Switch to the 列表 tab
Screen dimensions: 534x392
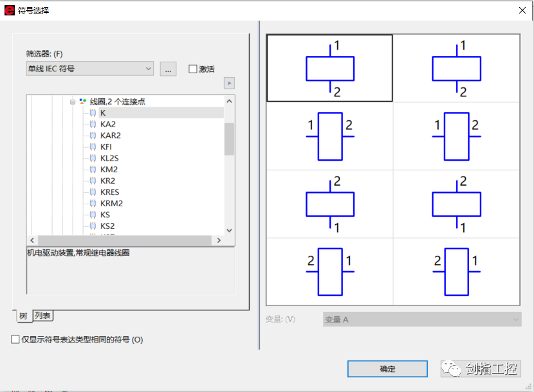42,316
